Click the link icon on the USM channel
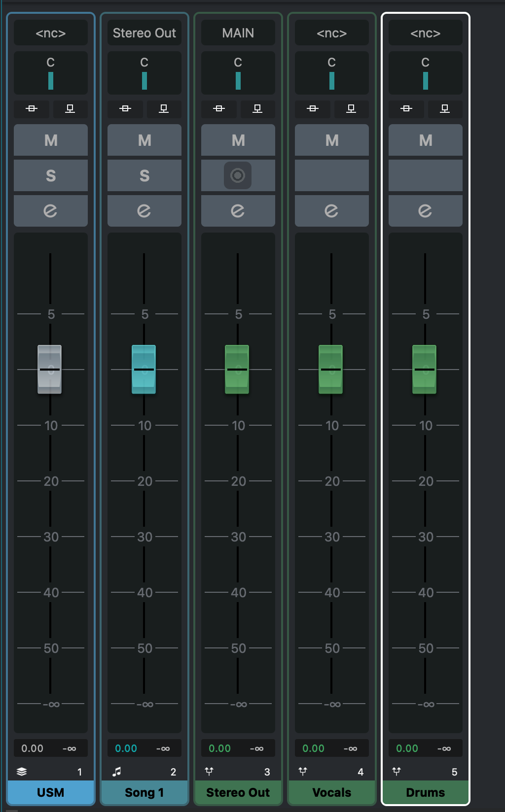The width and height of the screenshot is (505, 812). pos(32,108)
